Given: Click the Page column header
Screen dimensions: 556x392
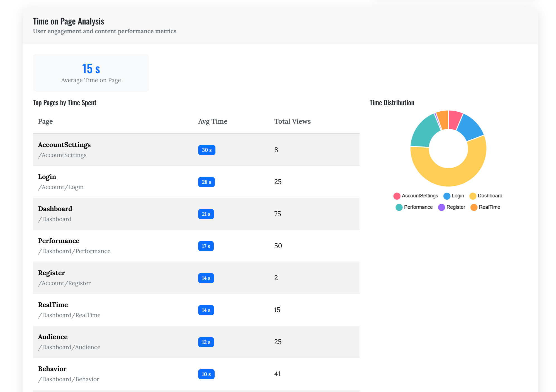Looking at the screenshot, I should [45, 121].
